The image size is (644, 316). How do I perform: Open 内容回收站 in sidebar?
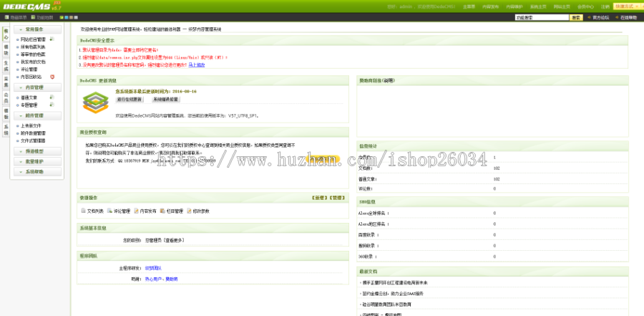tap(31, 77)
